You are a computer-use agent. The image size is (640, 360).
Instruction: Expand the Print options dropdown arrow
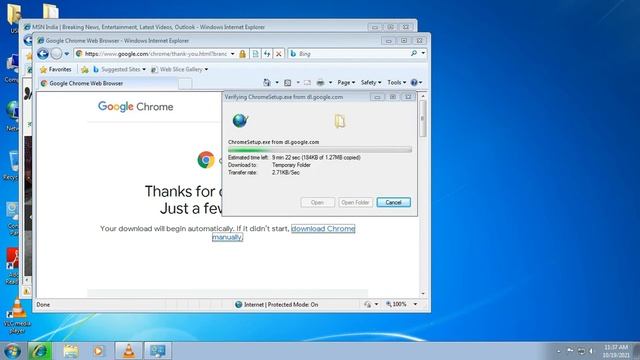pyautogui.click(x=330, y=82)
